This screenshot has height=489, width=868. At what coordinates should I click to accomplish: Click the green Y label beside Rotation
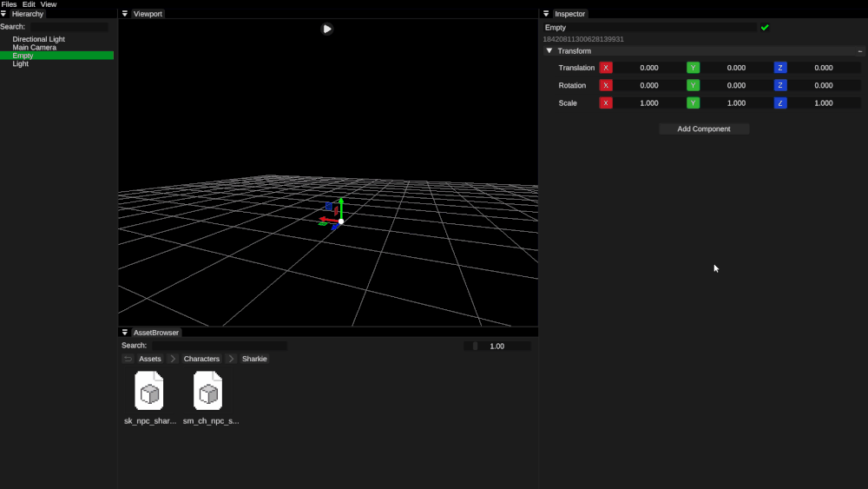693,85
